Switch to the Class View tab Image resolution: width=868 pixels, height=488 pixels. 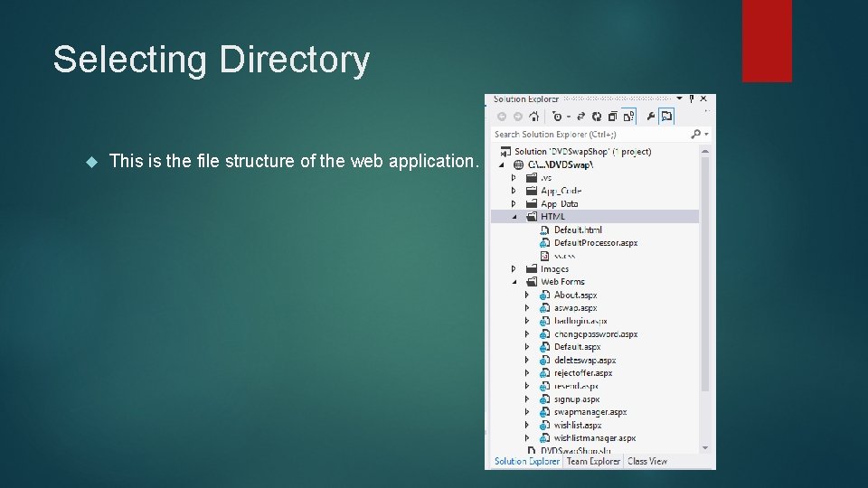click(x=647, y=462)
